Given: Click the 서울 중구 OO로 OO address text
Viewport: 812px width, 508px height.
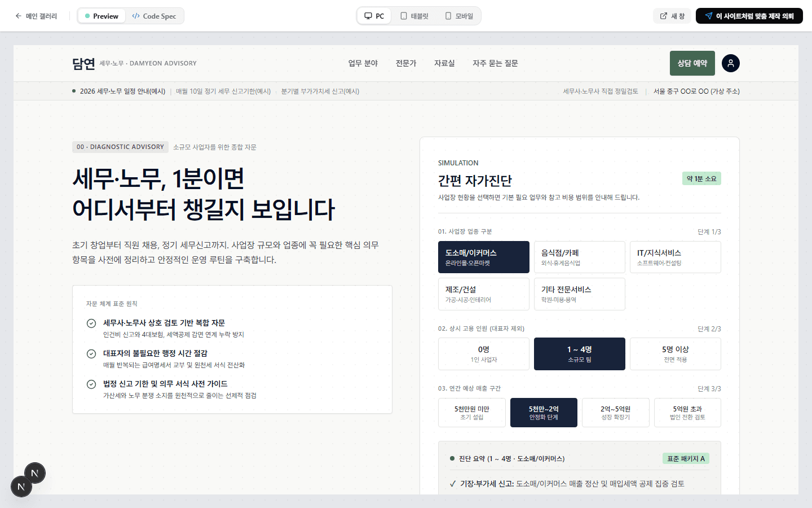Looking at the screenshot, I should (x=696, y=91).
